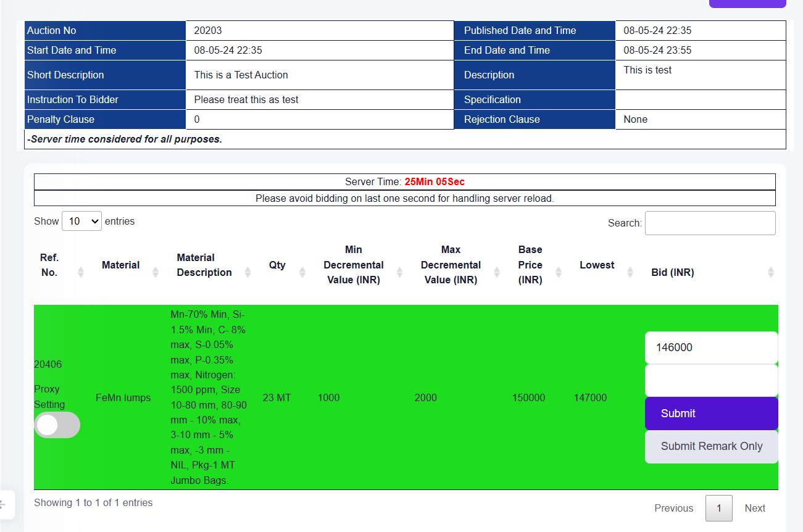Sort by Min Decremental Value arrows
This screenshot has height=532, width=803.
pyautogui.click(x=399, y=272)
